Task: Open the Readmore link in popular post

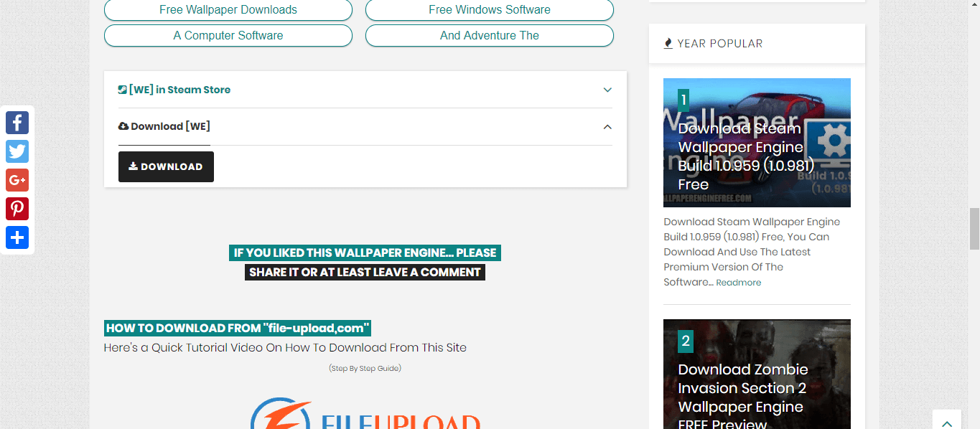Action: coord(739,283)
